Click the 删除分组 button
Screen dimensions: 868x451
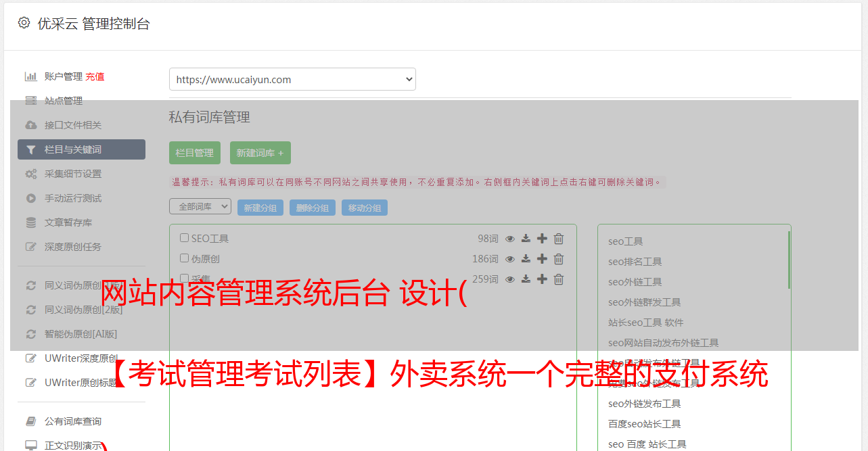tap(313, 208)
